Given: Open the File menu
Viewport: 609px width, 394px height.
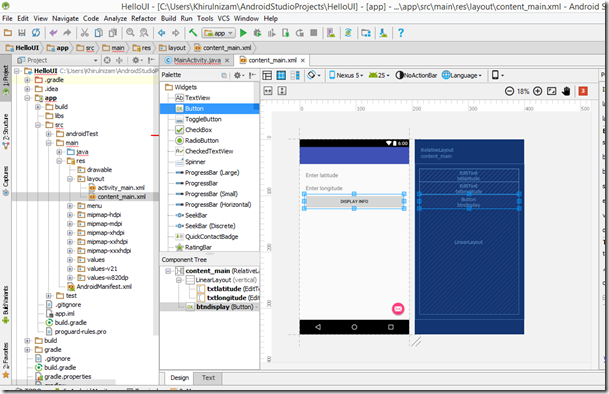Looking at the screenshot, I should pos(7,18).
